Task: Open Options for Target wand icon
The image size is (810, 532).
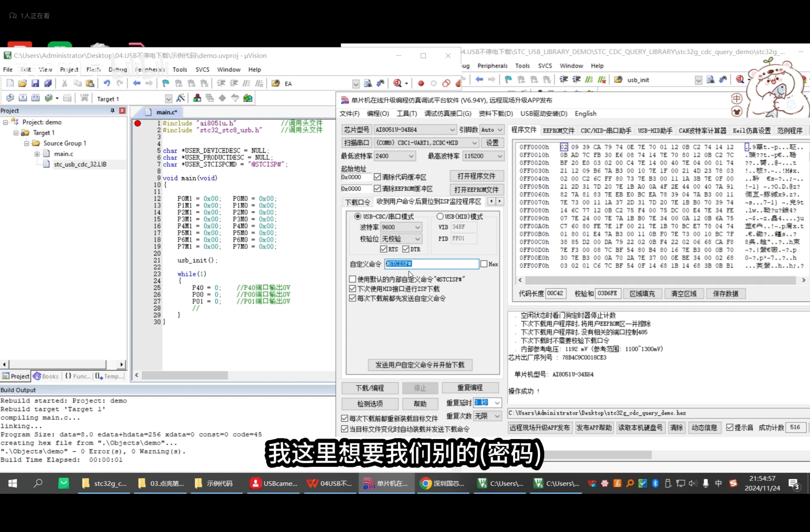Action: click(181, 98)
